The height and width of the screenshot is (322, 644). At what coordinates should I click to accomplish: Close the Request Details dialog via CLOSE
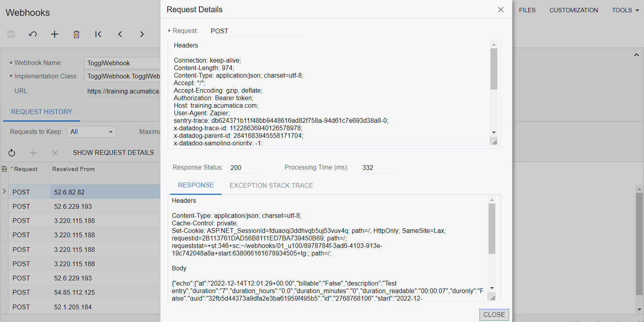[x=494, y=314]
